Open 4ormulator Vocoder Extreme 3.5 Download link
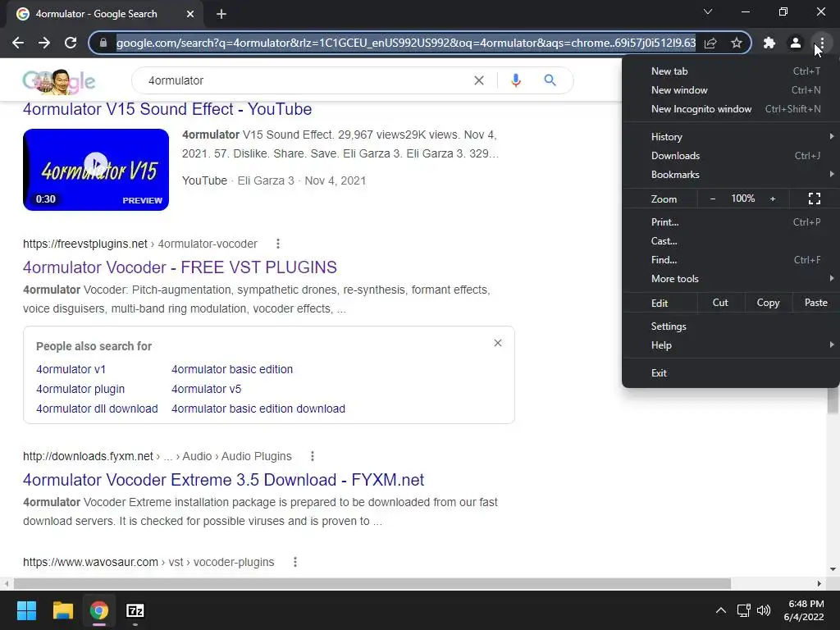 pyautogui.click(x=223, y=479)
